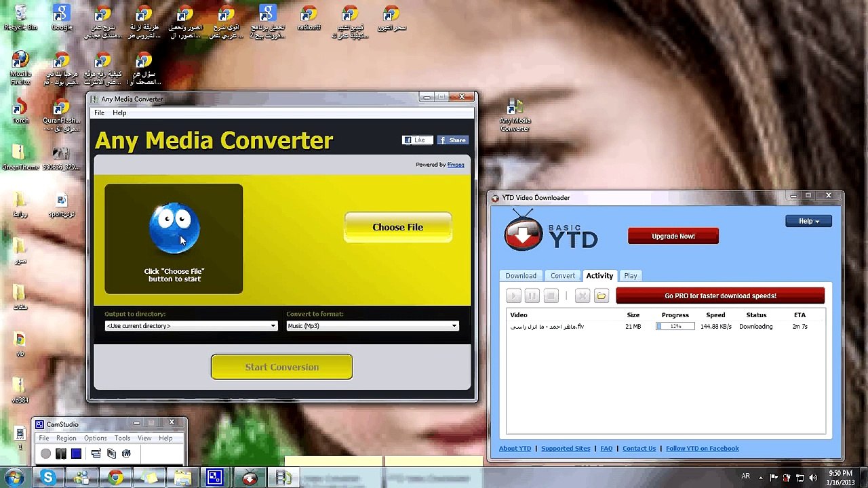Open Region menu in CamStudio
Viewport: 868px width, 488px height.
pyautogui.click(x=66, y=438)
